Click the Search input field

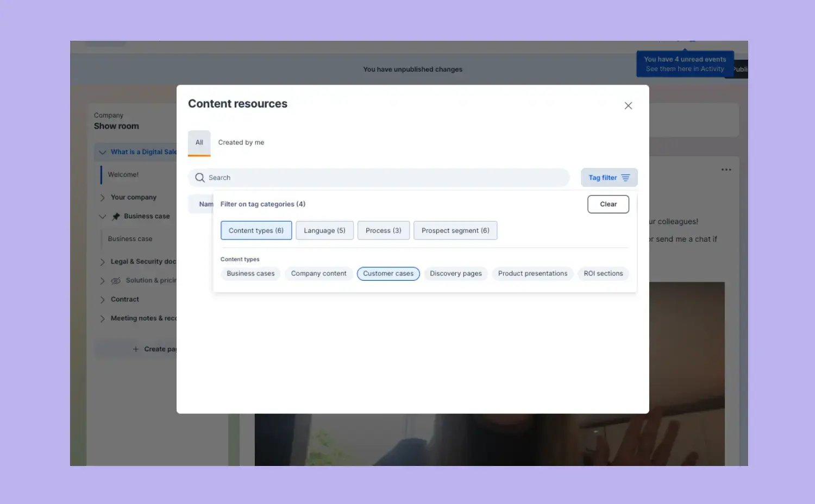tap(379, 178)
